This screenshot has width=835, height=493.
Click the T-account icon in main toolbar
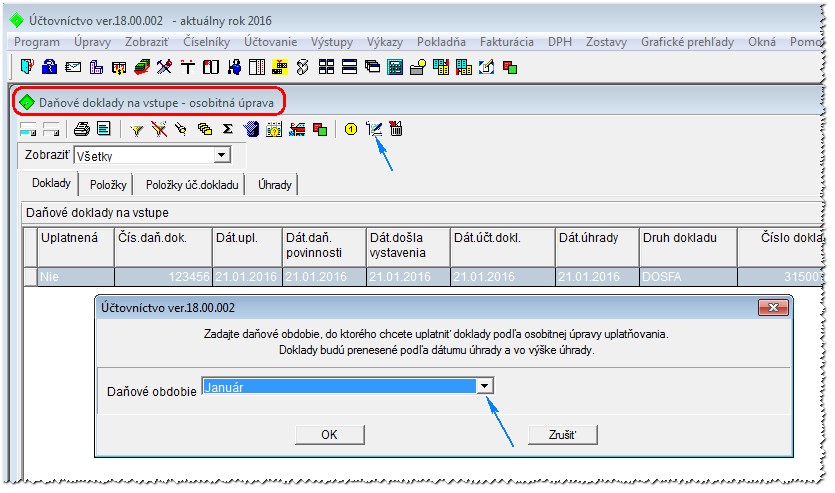click(x=187, y=67)
